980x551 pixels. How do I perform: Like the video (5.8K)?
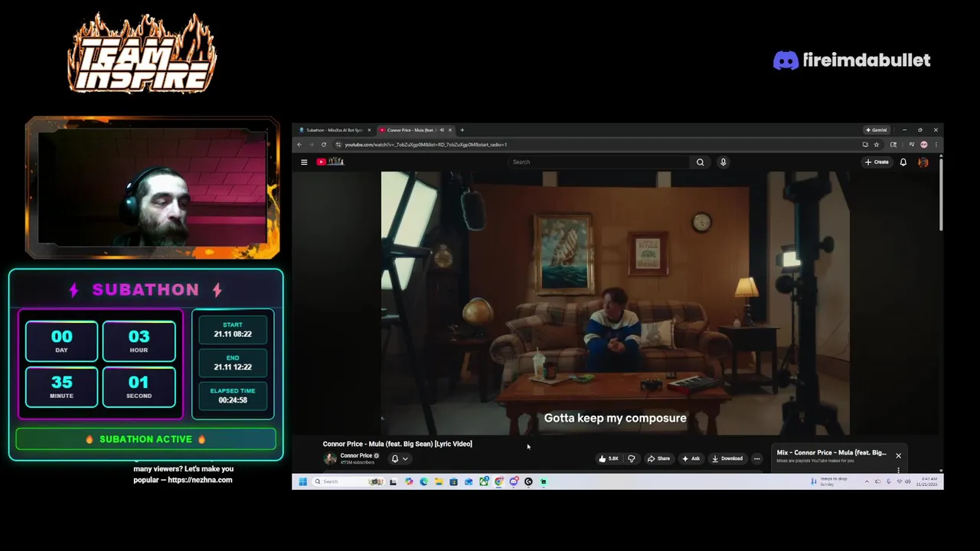(x=609, y=458)
